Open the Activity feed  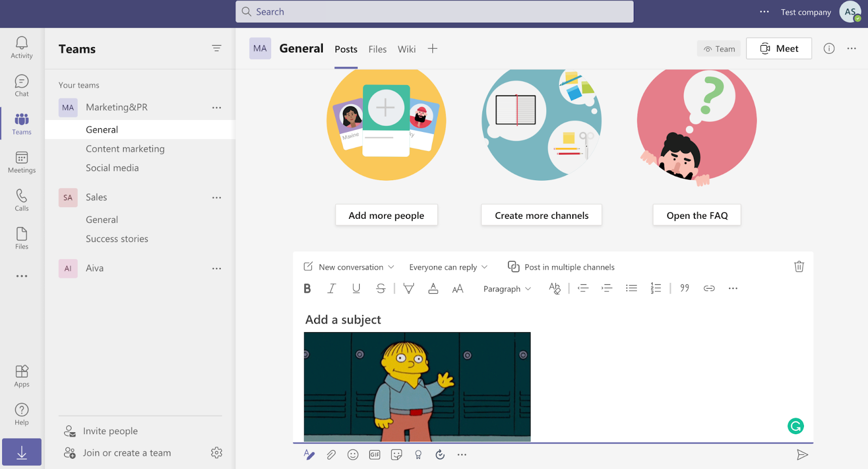22,47
